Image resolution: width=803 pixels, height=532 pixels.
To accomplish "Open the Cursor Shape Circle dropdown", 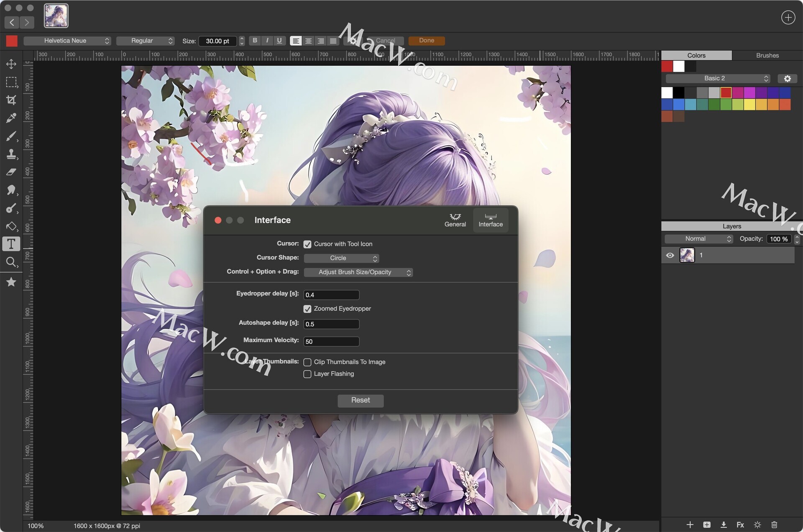I will click(341, 258).
